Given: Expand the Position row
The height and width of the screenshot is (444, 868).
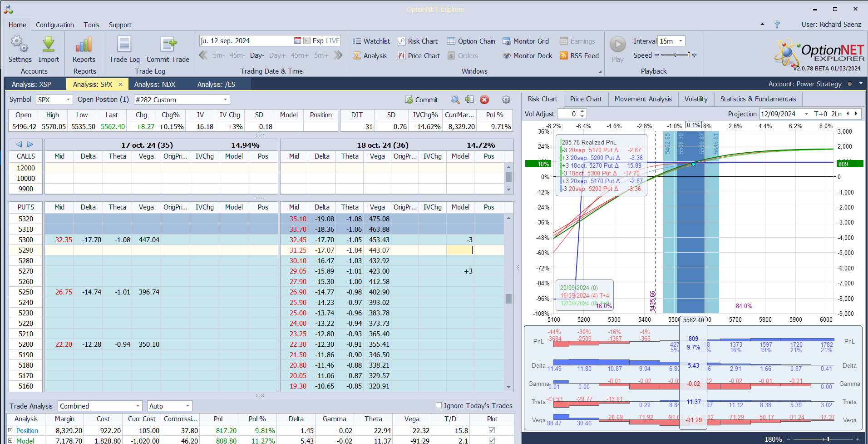Looking at the screenshot, I should 10,430.
